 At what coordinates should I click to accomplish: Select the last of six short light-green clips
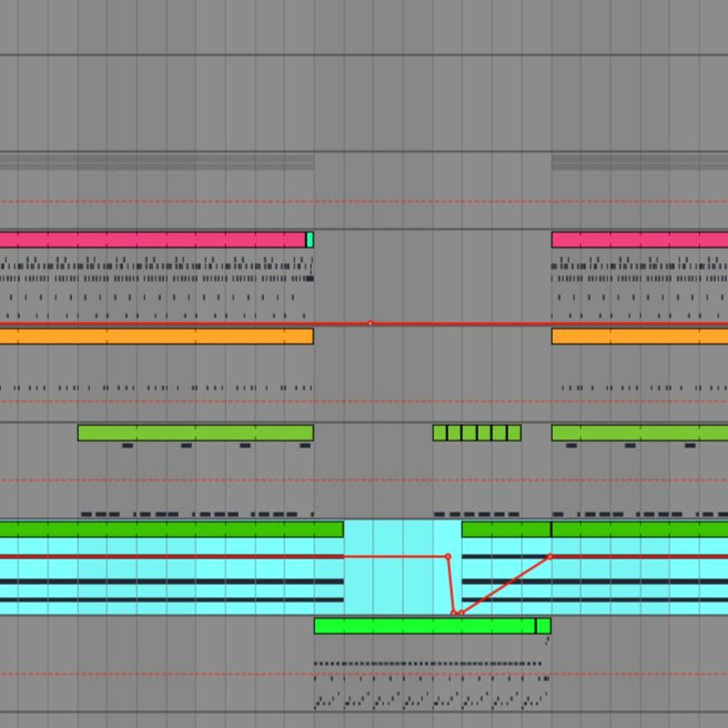(x=514, y=433)
